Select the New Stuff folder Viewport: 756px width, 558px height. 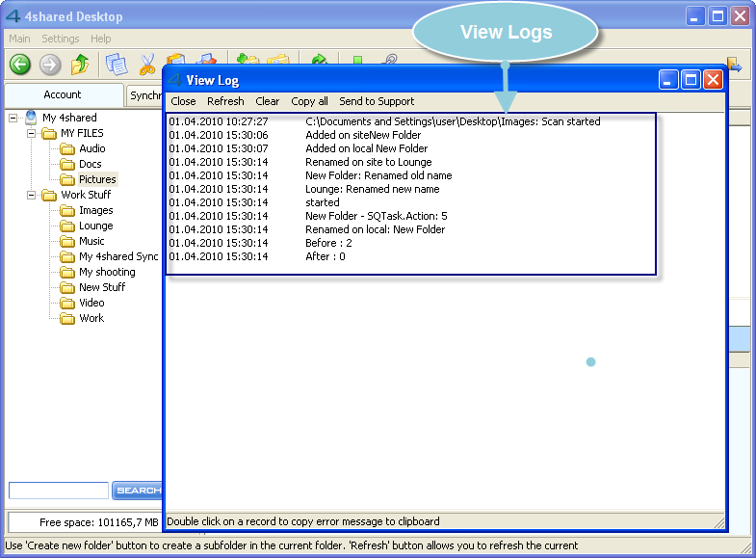(x=102, y=287)
